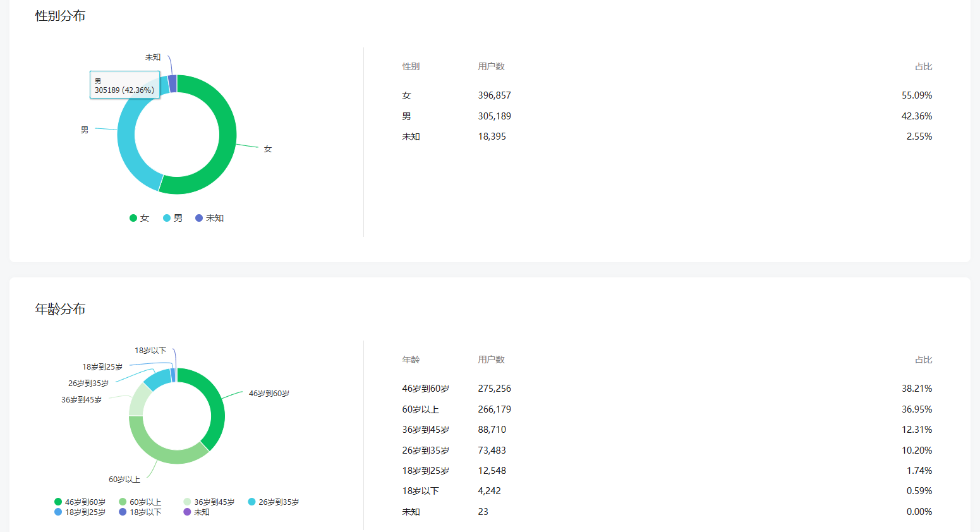Click the 年龄 column header
The width and height of the screenshot is (980, 532).
411,360
